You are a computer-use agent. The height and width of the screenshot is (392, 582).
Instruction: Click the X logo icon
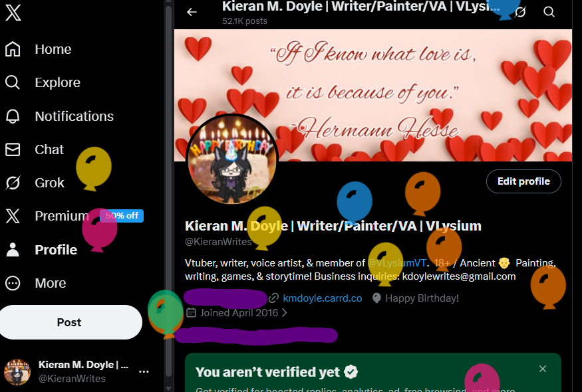click(13, 12)
